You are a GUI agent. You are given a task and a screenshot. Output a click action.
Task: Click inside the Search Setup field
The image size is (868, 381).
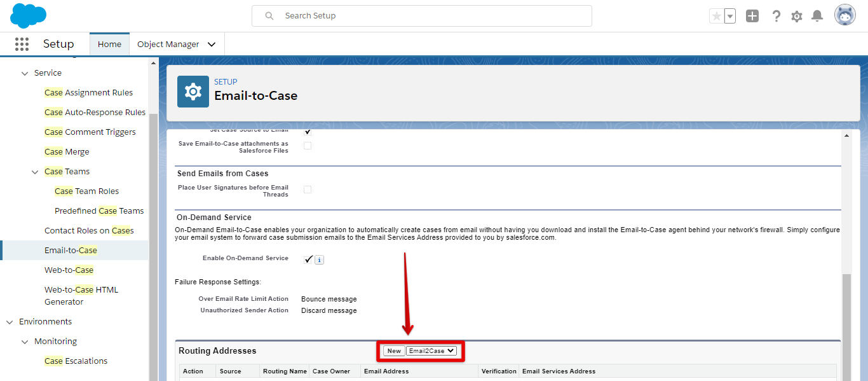coord(421,15)
